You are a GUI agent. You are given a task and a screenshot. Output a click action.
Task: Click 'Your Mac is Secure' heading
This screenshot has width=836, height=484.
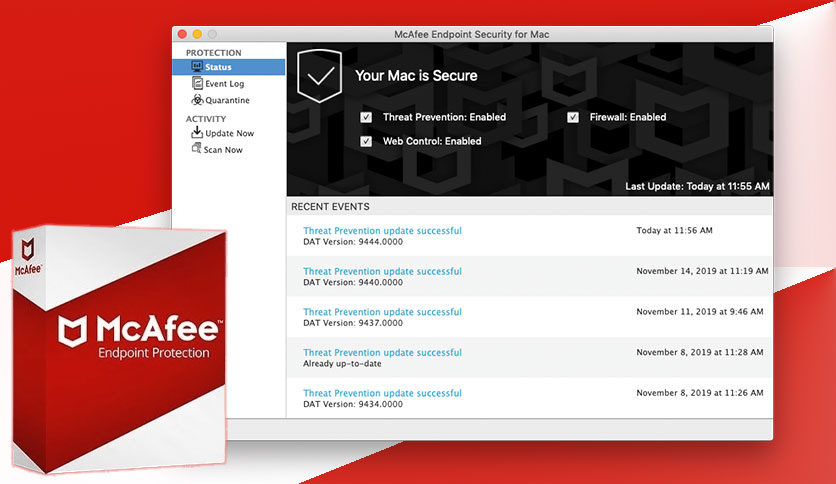pos(416,76)
